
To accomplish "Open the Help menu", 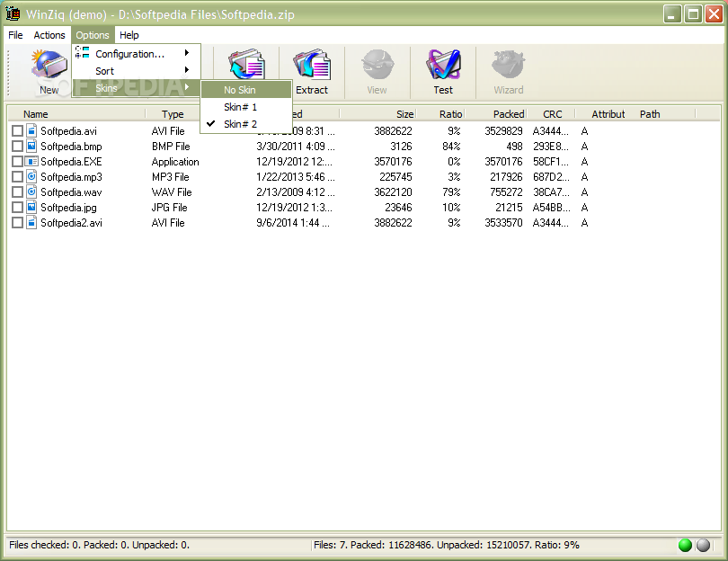I will pos(129,35).
